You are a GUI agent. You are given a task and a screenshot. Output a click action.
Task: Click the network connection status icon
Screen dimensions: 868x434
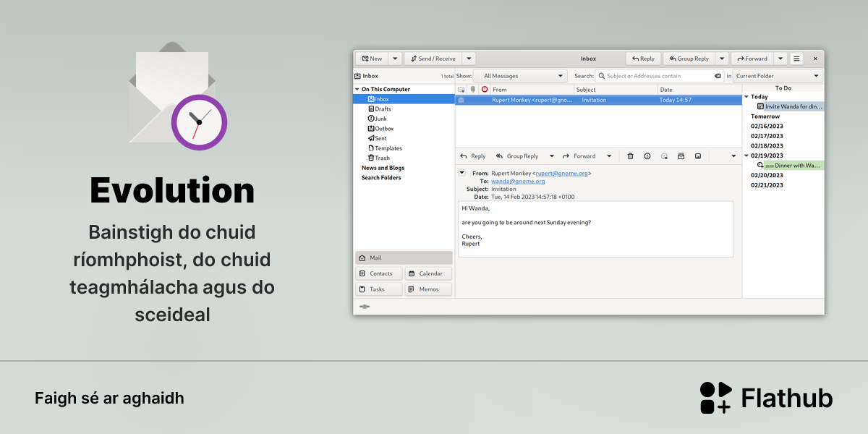[364, 307]
